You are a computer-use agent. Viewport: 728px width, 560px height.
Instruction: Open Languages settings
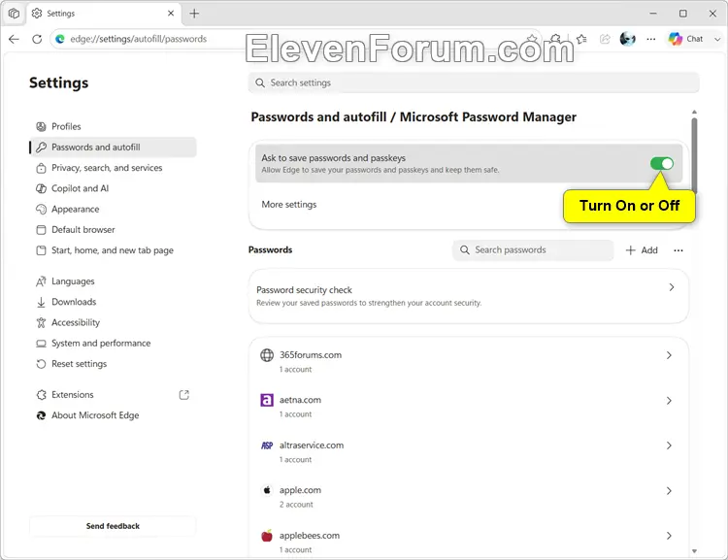tap(113, 281)
